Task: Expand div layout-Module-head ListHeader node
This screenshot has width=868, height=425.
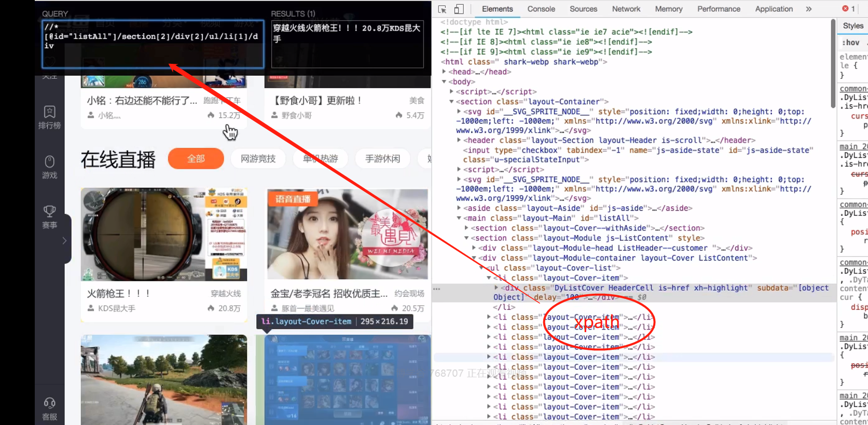Action: pyautogui.click(x=474, y=248)
